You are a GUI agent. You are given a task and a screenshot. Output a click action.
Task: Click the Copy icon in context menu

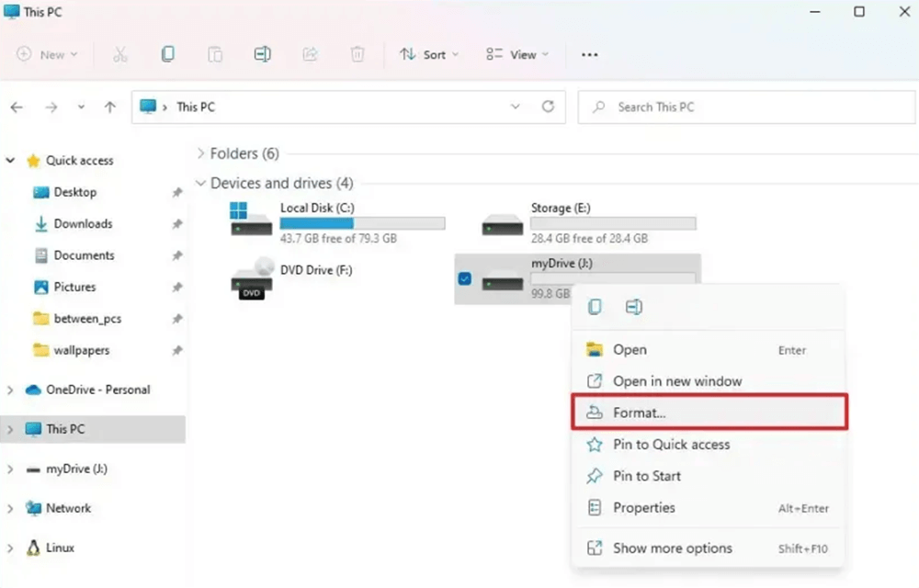pyautogui.click(x=596, y=307)
